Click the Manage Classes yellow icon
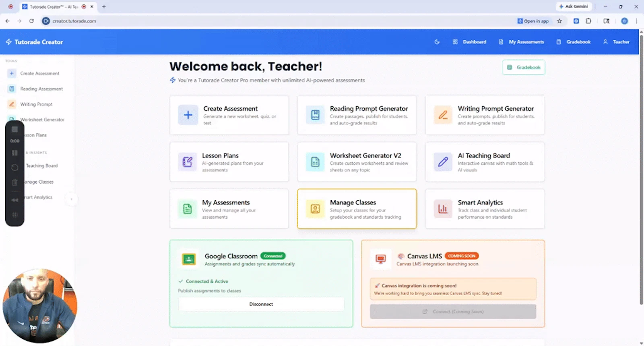644x346 pixels. pos(315,209)
